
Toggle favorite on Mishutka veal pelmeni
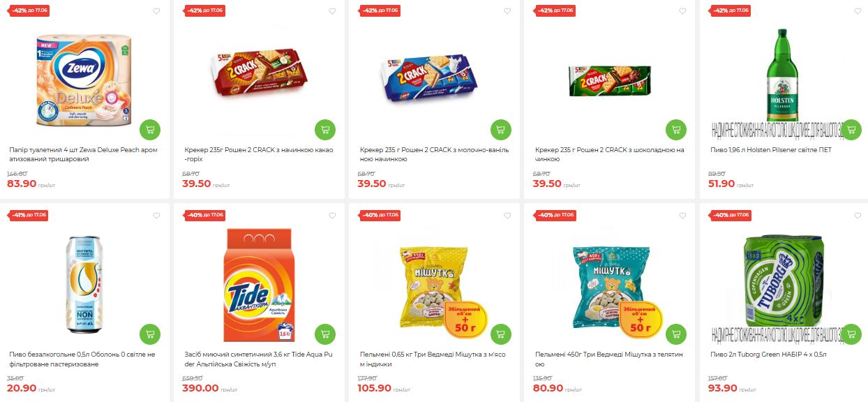click(x=682, y=216)
